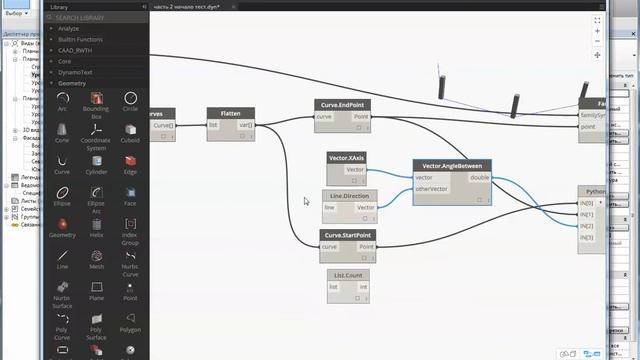Screen dimensions: 640x360
Task: Select the List.Count node title
Action: pos(348,275)
